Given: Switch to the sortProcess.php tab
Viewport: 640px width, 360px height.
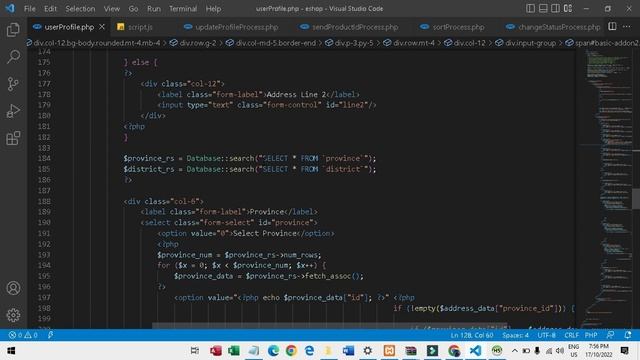Looking at the screenshot, I should coord(458,27).
